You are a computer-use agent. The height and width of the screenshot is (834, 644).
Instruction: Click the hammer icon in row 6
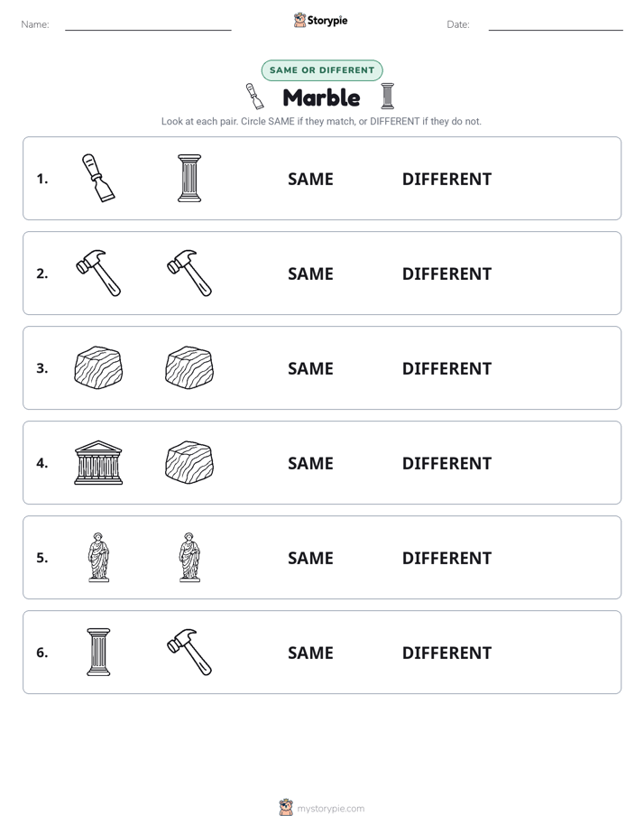pyautogui.click(x=189, y=652)
